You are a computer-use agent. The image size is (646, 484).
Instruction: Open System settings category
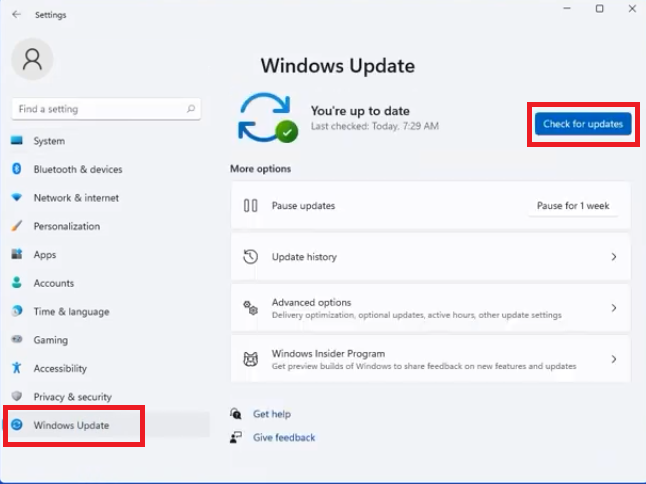49,141
